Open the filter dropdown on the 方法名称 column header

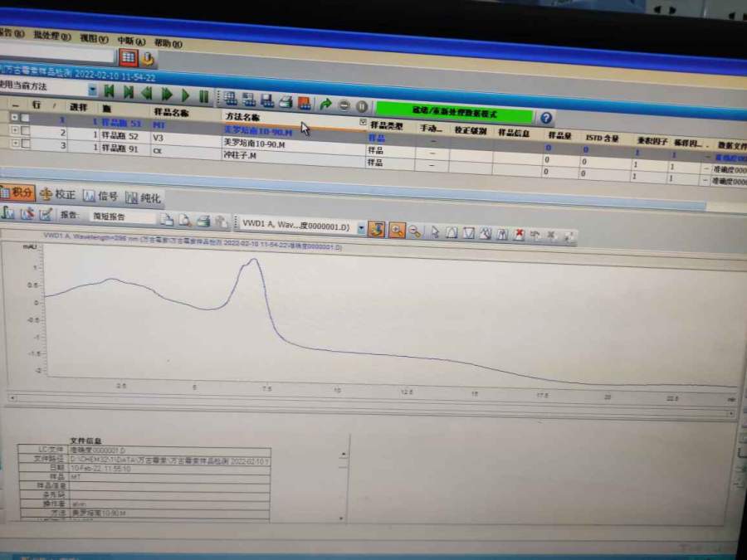tap(363, 123)
